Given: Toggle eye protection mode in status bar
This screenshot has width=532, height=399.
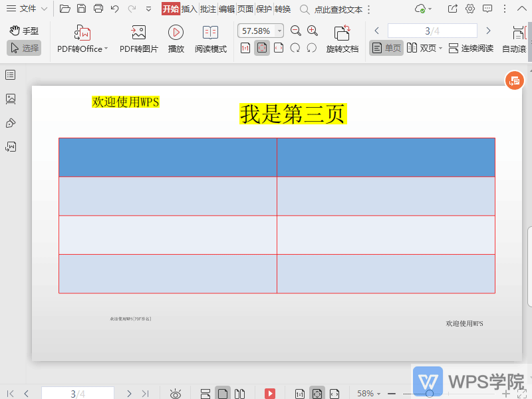Looking at the screenshot, I should pyautogui.click(x=176, y=394).
